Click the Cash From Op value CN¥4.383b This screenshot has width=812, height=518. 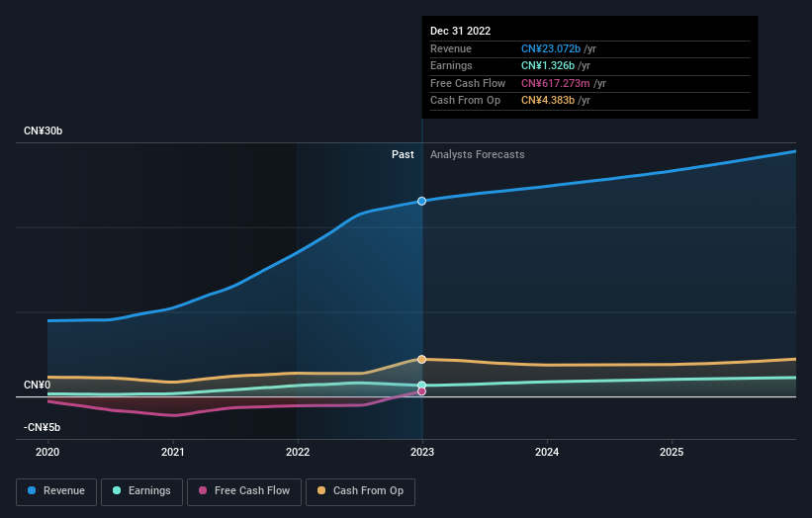548,101
